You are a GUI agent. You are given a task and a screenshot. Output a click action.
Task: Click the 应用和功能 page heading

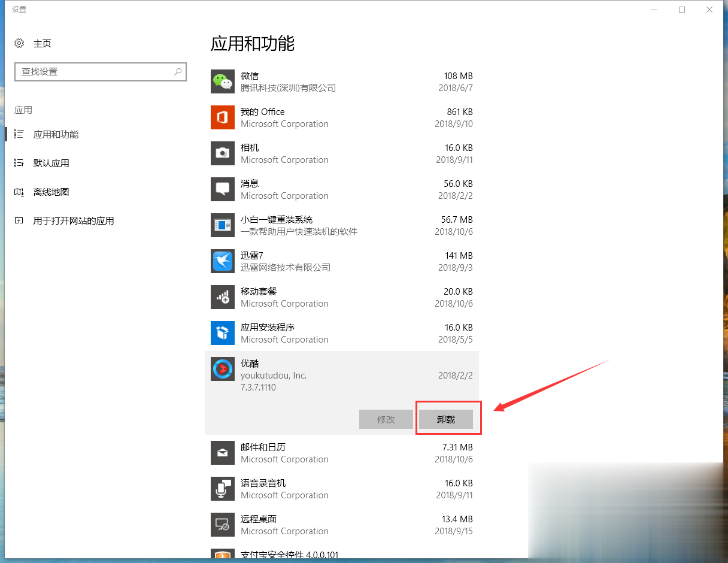[x=253, y=43]
